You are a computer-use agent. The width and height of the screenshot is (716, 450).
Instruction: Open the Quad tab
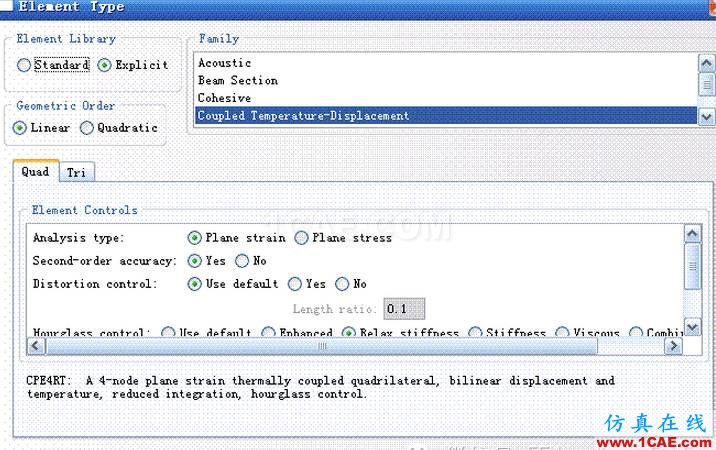coord(35,172)
